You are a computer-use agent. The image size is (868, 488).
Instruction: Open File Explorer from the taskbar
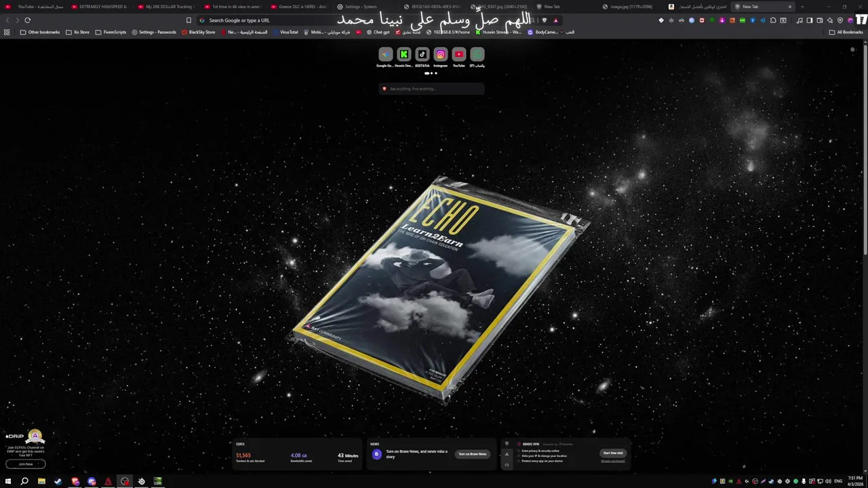(41, 481)
